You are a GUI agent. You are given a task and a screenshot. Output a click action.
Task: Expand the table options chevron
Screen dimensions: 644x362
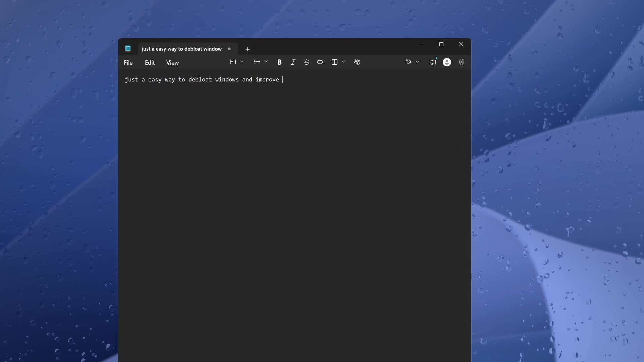coord(343,62)
